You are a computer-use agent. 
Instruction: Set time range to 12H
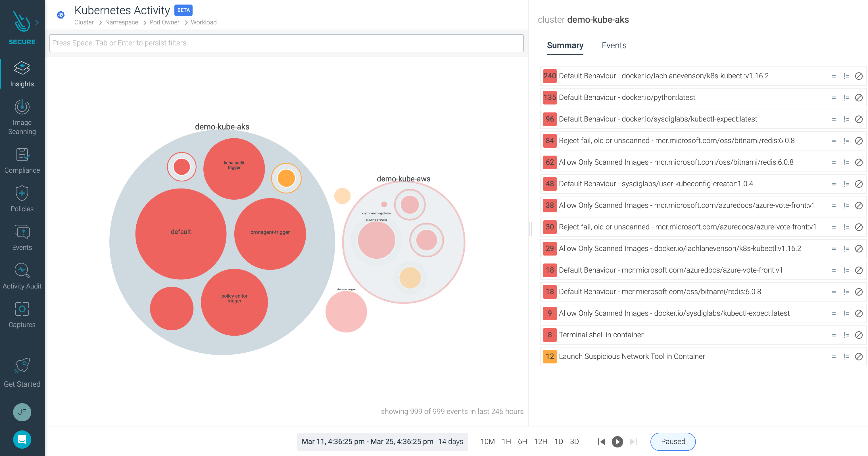(541, 442)
